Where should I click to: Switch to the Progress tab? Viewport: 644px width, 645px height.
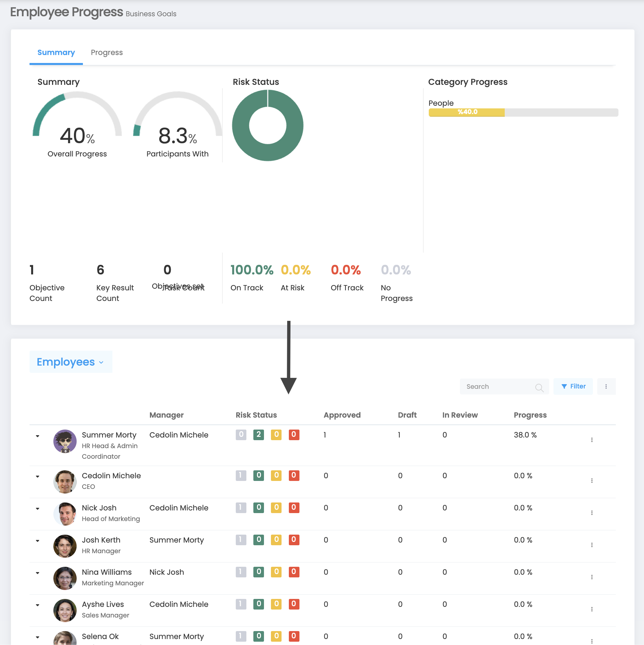point(106,52)
